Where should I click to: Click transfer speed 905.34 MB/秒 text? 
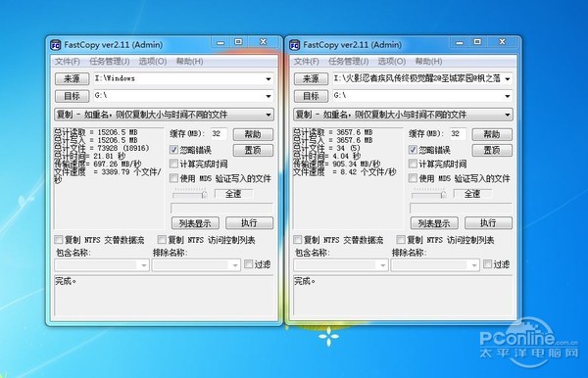357,165
